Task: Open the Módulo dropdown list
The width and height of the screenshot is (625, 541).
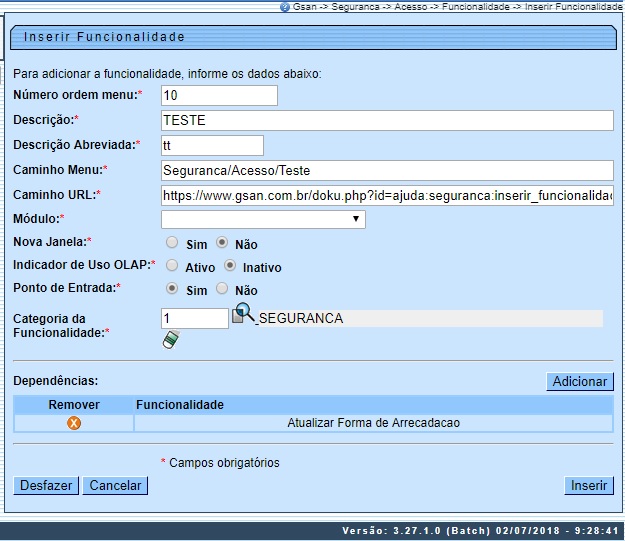Action: click(x=263, y=219)
